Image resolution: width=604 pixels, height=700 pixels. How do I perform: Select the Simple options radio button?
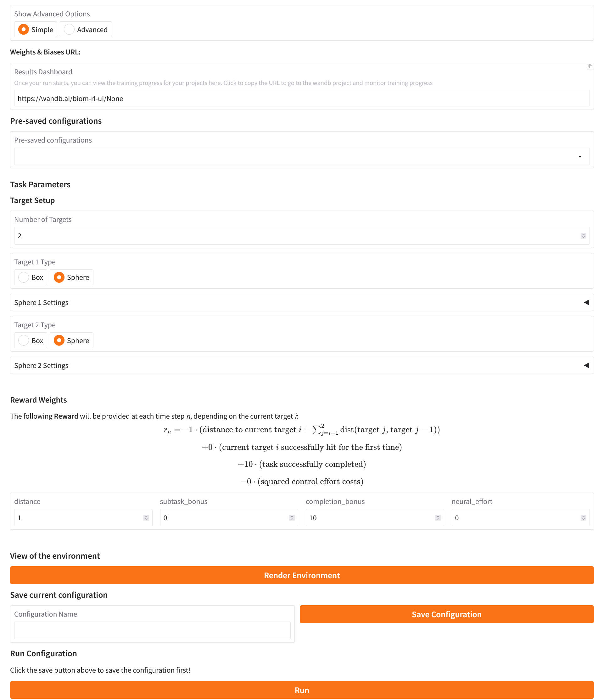24,29
